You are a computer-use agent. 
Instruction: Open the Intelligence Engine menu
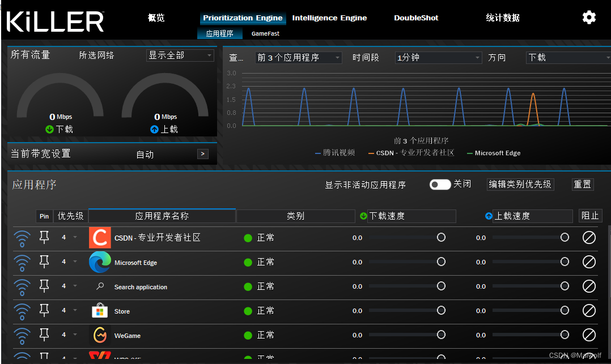(329, 18)
